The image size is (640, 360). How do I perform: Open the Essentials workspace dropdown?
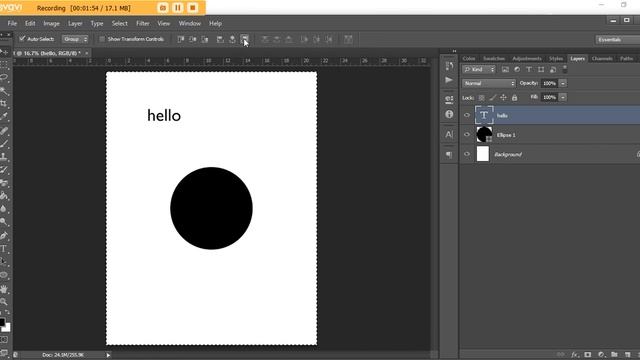[617, 40]
